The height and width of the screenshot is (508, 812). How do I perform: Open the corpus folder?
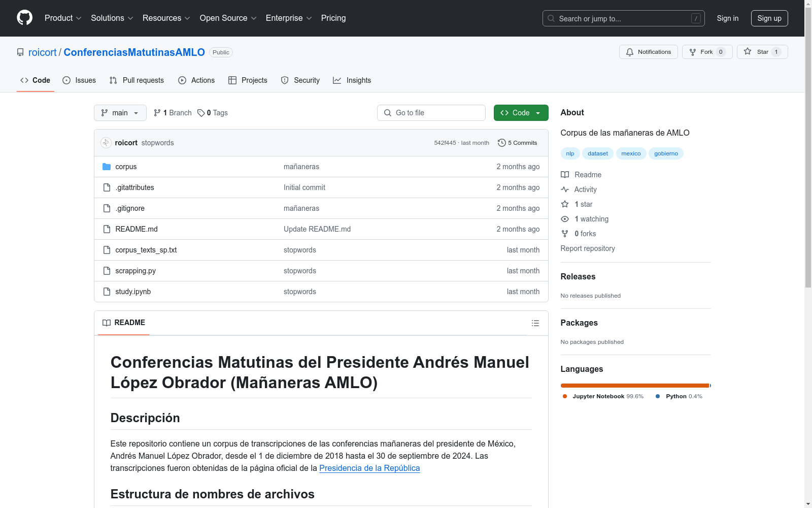(126, 167)
